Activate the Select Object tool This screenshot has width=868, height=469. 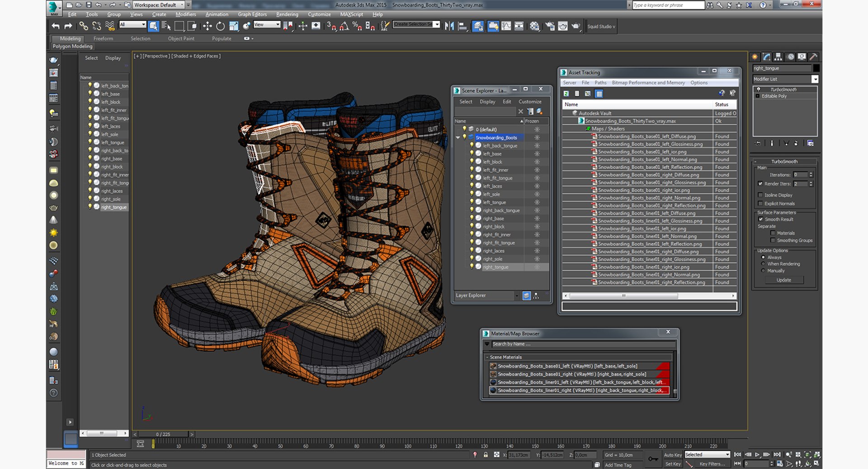(153, 26)
